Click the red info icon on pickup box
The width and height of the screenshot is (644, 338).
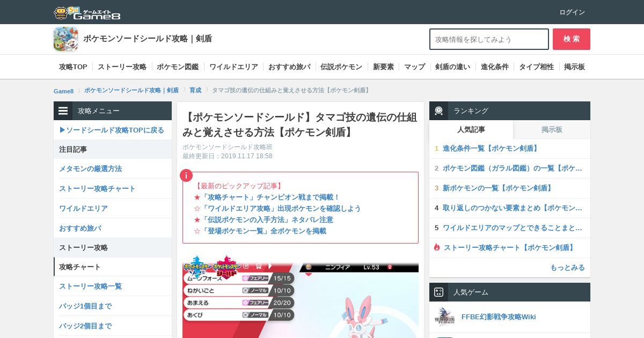tap(186, 175)
